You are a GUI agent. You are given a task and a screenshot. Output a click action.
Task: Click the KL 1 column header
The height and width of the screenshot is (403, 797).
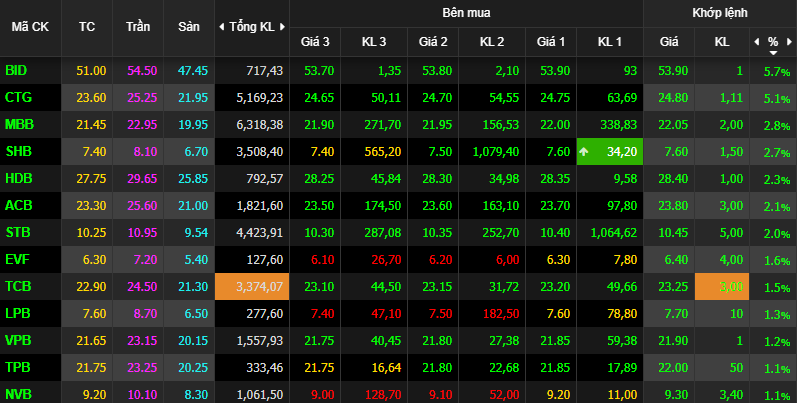pos(609,42)
